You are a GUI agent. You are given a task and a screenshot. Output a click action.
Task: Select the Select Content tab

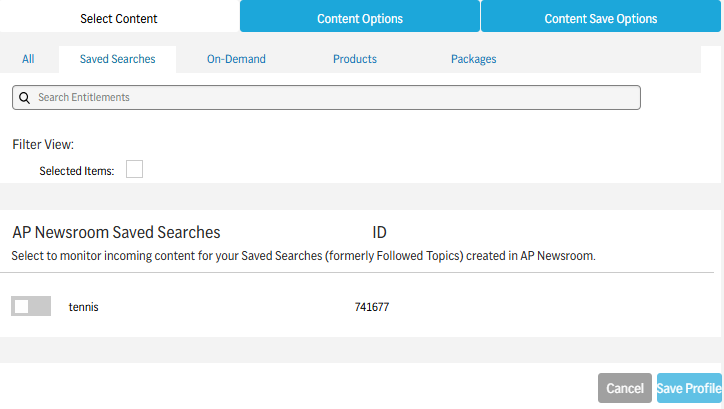119,18
